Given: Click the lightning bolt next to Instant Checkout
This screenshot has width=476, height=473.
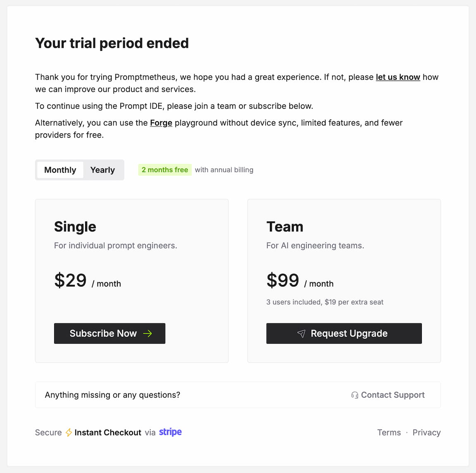Looking at the screenshot, I should click(x=69, y=432).
